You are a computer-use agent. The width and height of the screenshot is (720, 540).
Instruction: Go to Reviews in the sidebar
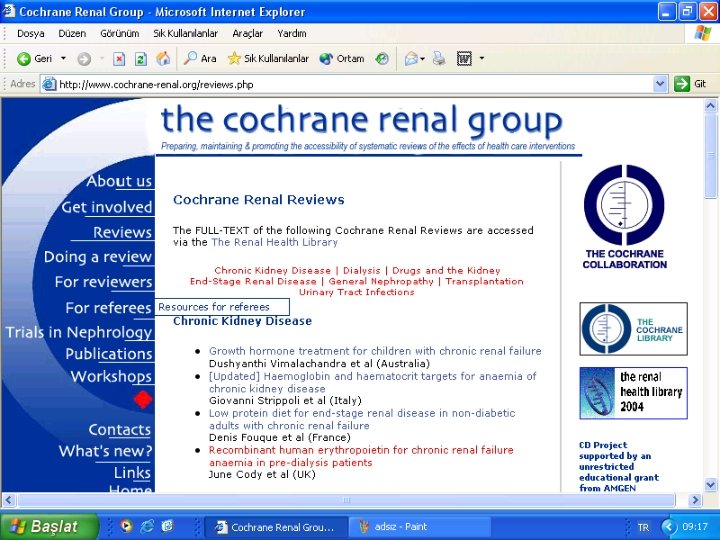pos(122,232)
